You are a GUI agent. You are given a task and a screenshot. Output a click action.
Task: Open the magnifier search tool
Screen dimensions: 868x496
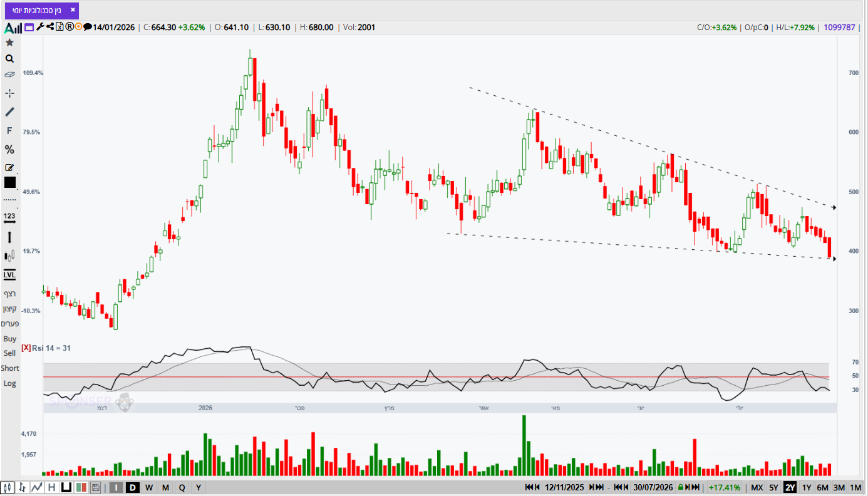pos(9,59)
